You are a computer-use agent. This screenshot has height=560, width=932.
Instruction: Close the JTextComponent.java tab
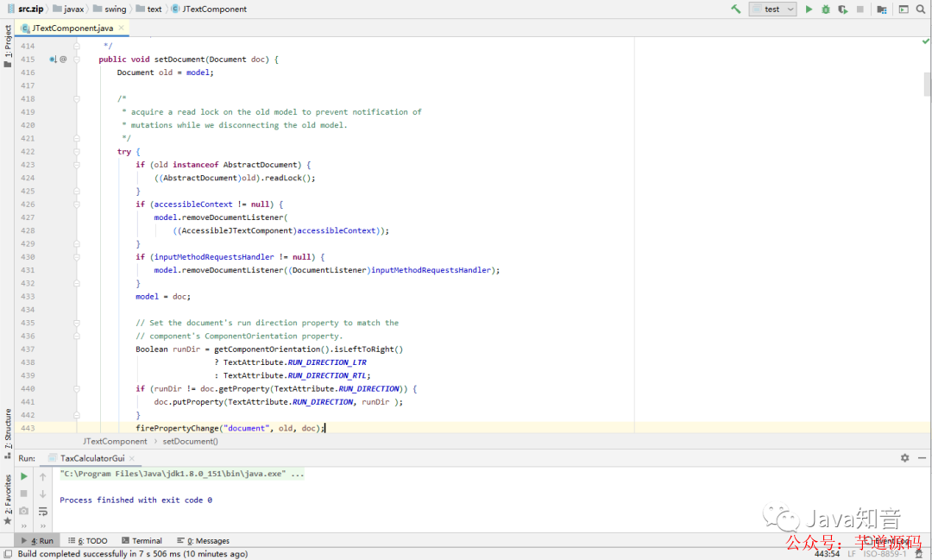coord(122,28)
